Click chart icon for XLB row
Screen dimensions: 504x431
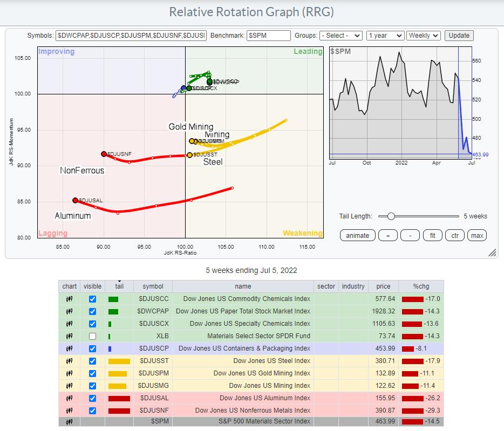69,336
